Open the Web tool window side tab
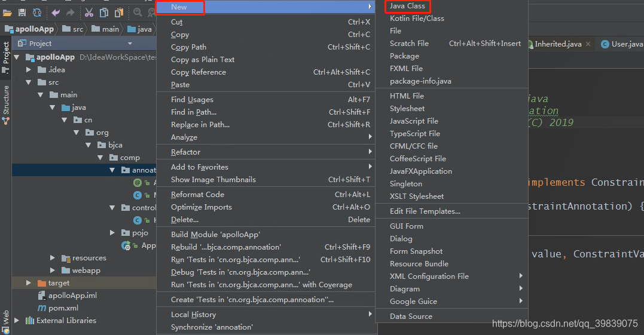Screen dimensions: 644x335 pos(6,322)
